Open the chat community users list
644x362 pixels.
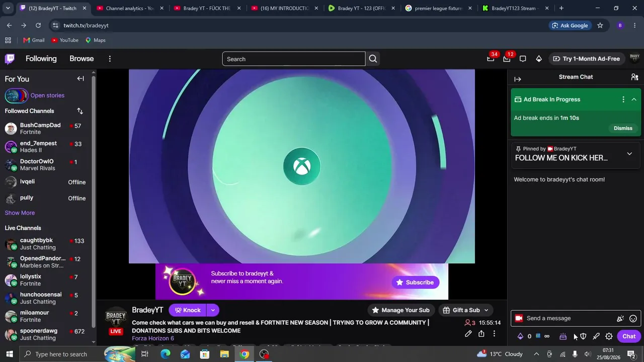pyautogui.click(x=634, y=77)
